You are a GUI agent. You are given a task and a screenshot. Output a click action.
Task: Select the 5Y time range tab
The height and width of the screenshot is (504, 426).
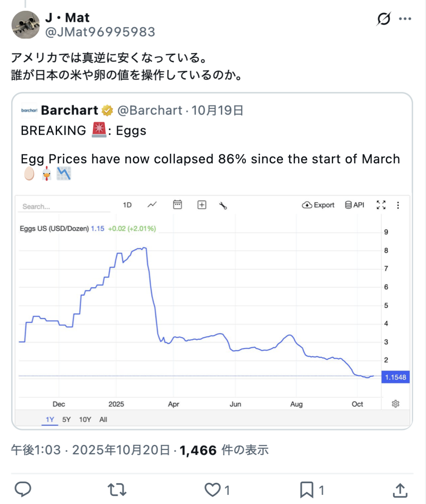(x=66, y=419)
